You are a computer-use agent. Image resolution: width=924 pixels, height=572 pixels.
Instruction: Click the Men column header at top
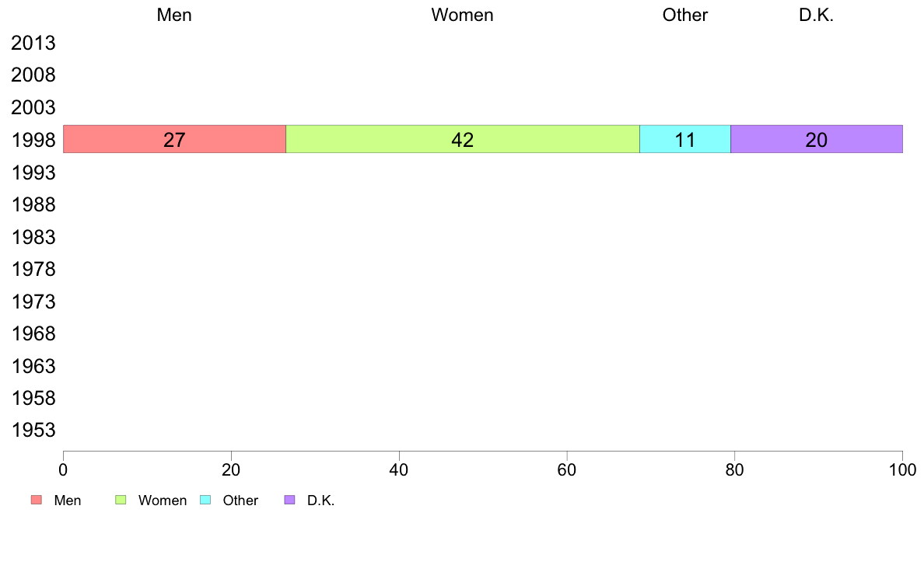click(174, 15)
